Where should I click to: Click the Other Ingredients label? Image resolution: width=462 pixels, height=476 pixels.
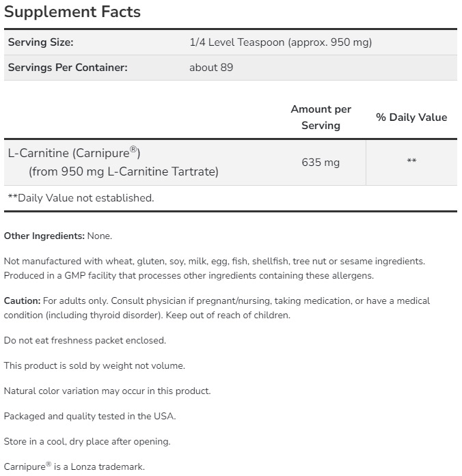44,236
